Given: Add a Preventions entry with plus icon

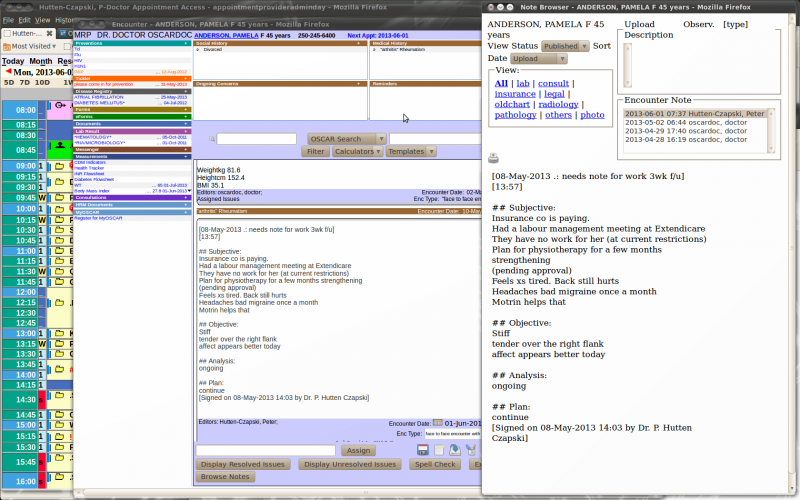Looking at the screenshot, I should pos(186,43).
